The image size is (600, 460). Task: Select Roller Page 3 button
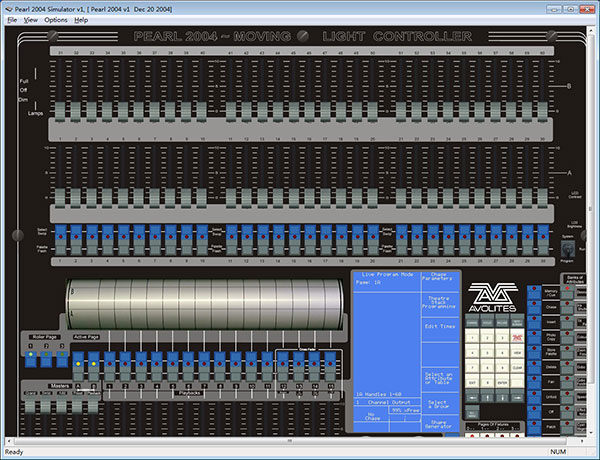(62, 359)
